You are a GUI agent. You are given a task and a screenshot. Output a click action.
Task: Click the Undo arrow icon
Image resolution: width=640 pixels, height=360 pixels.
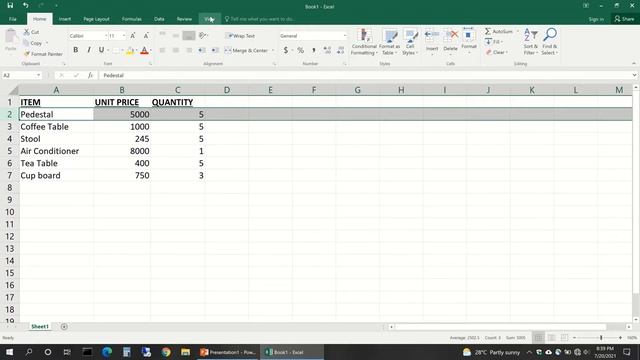click(25, 5)
